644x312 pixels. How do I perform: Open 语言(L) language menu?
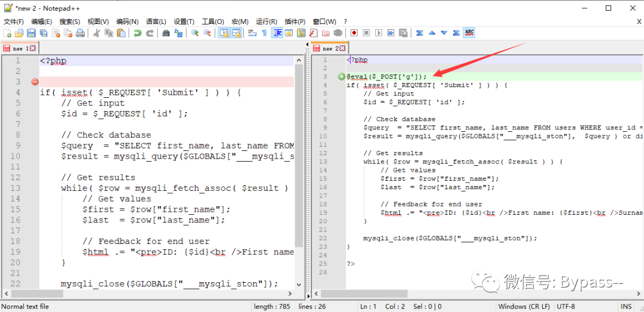[156, 21]
